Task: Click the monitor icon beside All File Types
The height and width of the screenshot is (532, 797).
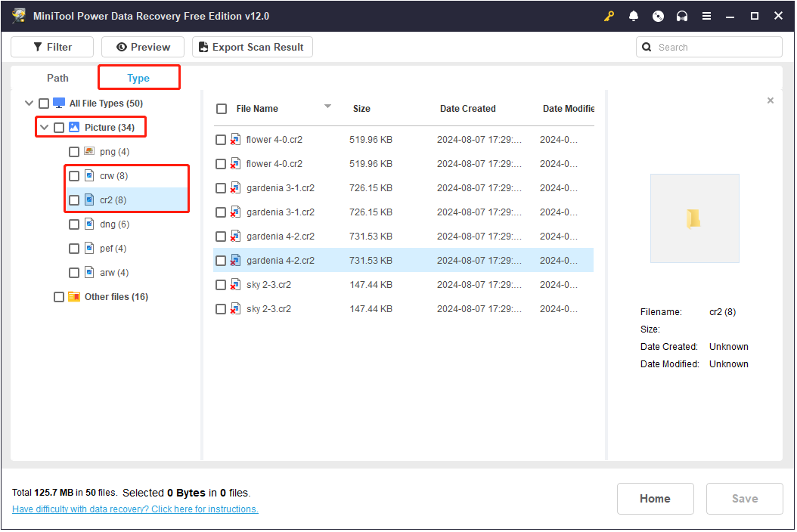Action: 59,103
